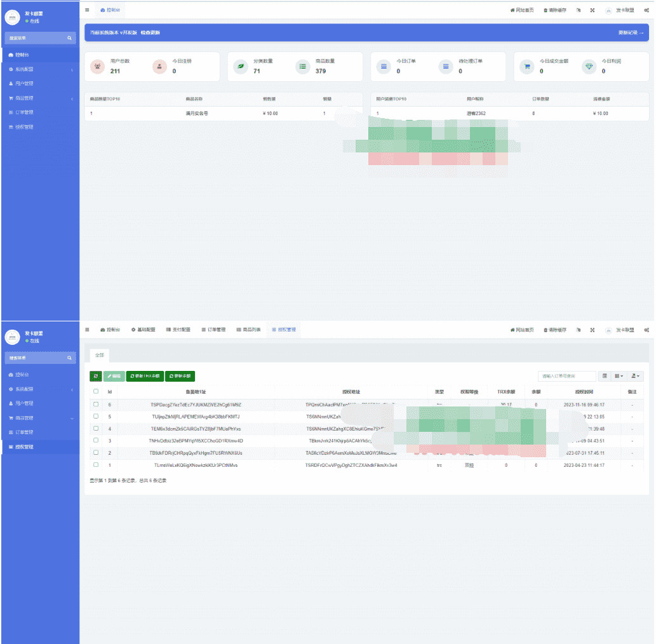
Task: Open the 更新记录 link in blue banner
Action: 631,32
